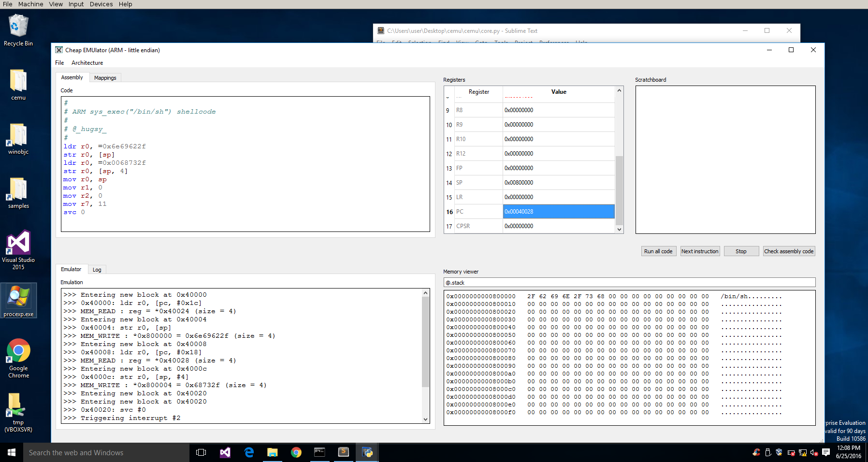Viewport: 868px width, 462px height.
Task: Select the PC register value 0x00040028
Action: tap(559, 212)
